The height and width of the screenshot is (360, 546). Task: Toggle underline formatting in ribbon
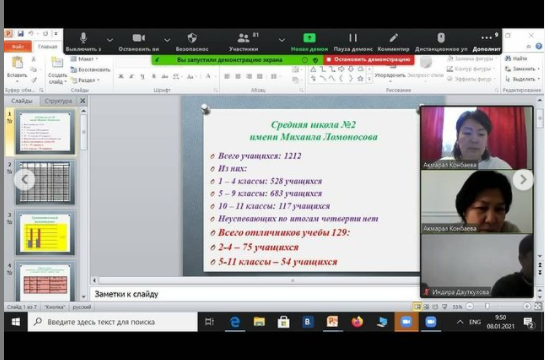[142, 76]
